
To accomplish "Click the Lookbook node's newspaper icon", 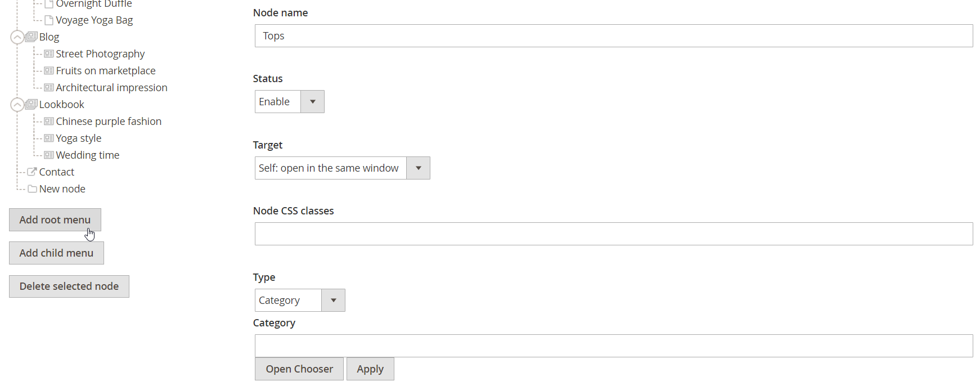I will 32,104.
